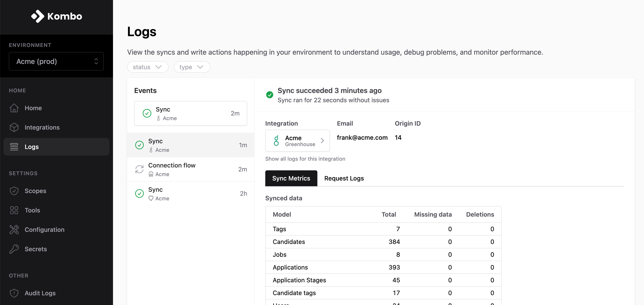Viewport: 644px width, 305px height.
Task: Open the Acme Greenhouse integration card
Action: pos(297,141)
